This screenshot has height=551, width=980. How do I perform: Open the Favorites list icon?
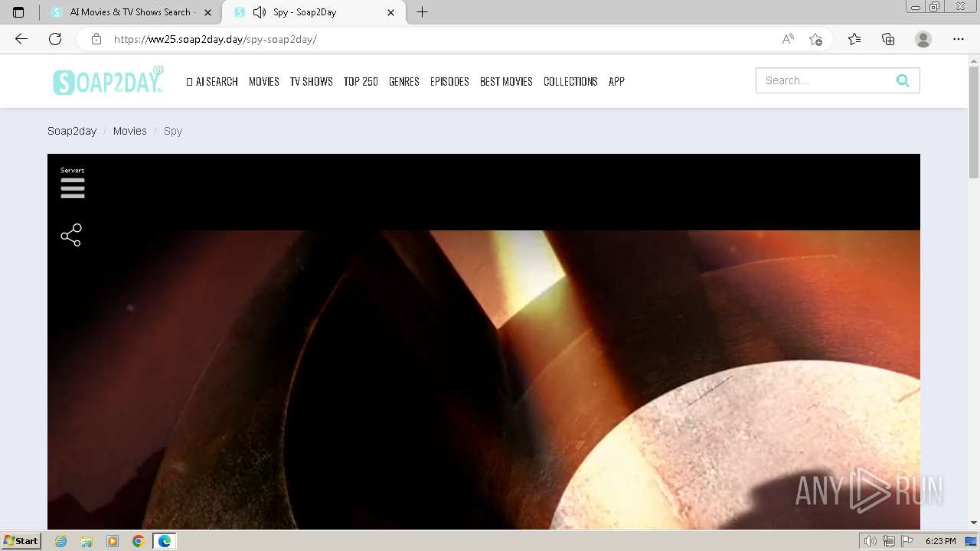(854, 39)
